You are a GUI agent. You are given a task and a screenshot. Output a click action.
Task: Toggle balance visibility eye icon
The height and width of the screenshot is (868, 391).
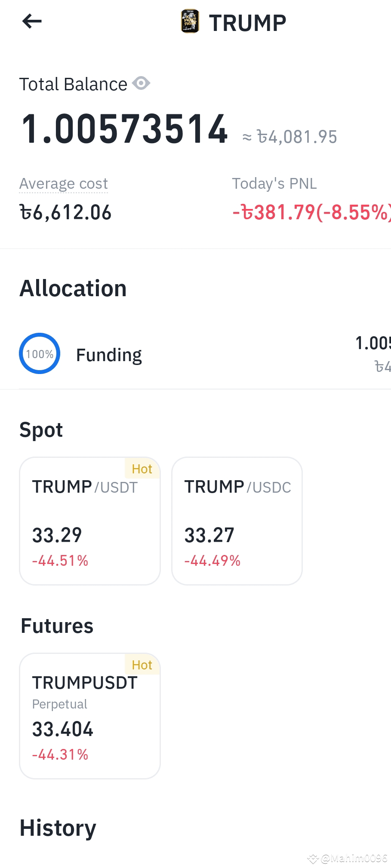tap(141, 83)
